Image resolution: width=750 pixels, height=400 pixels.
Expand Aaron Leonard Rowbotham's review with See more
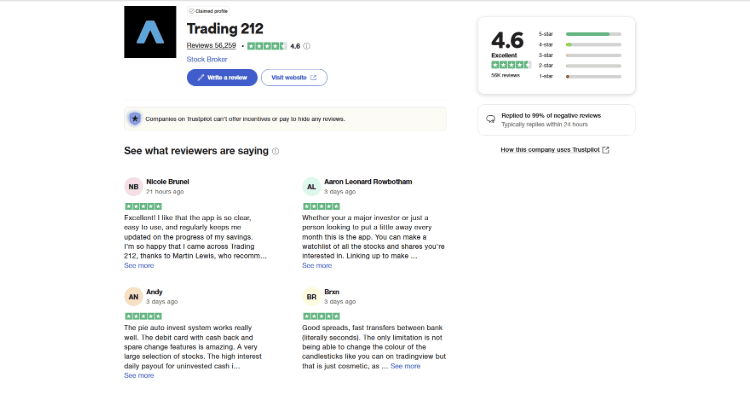pyautogui.click(x=317, y=266)
